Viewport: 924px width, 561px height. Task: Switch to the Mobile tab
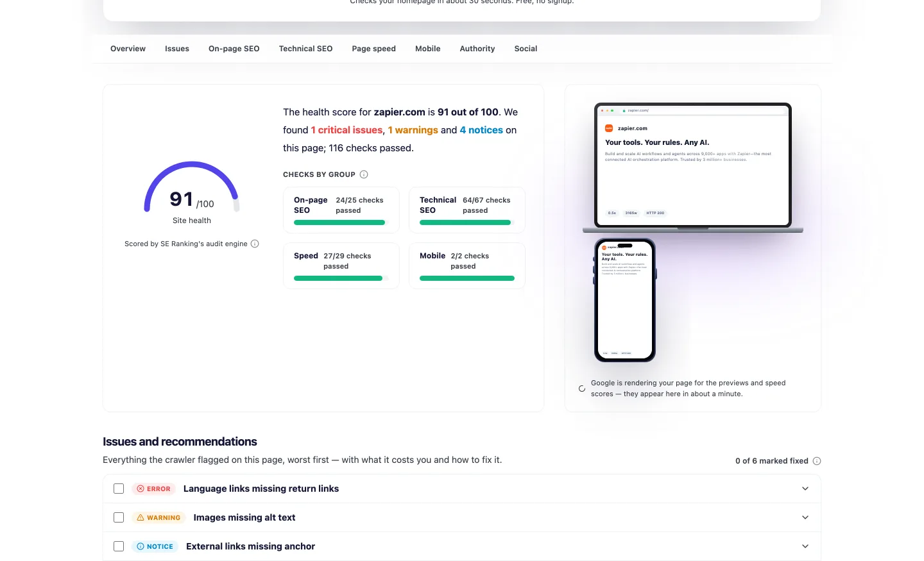(x=427, y=49)
